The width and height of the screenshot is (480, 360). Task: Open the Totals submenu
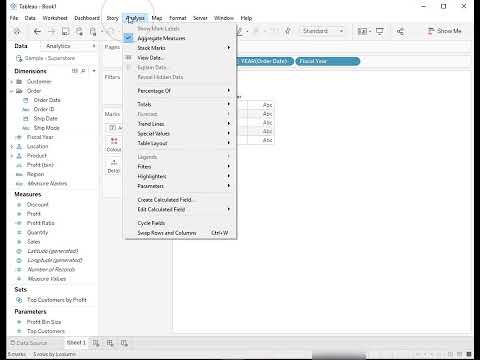tap(180, 104)
